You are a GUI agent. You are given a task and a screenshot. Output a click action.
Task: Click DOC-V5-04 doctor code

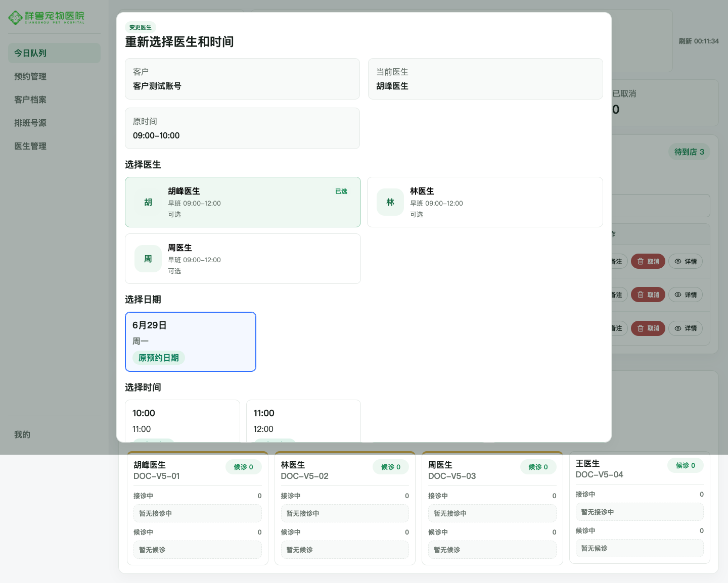click(x=599, y=474)
